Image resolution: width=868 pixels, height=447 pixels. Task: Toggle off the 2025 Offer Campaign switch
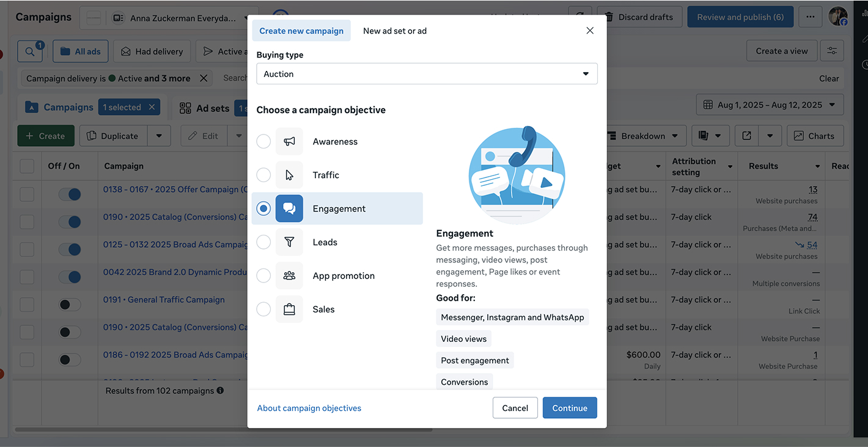[70, 194]
